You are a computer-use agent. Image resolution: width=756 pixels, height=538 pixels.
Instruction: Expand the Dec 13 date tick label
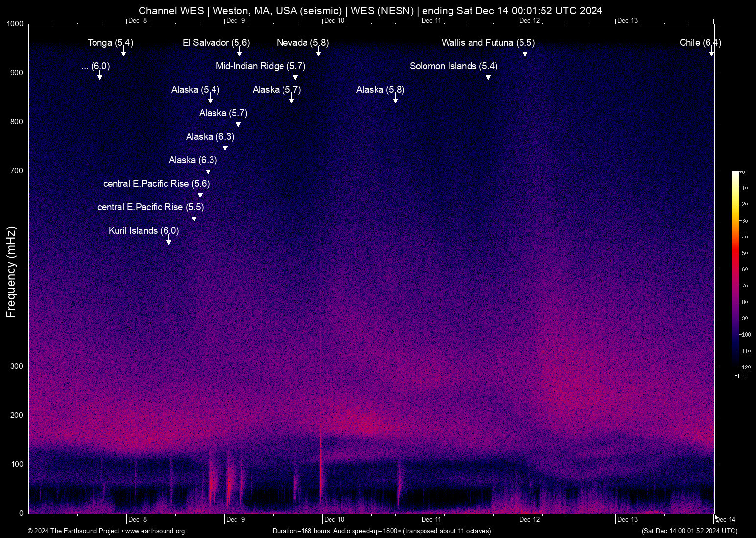pos(628,519)
